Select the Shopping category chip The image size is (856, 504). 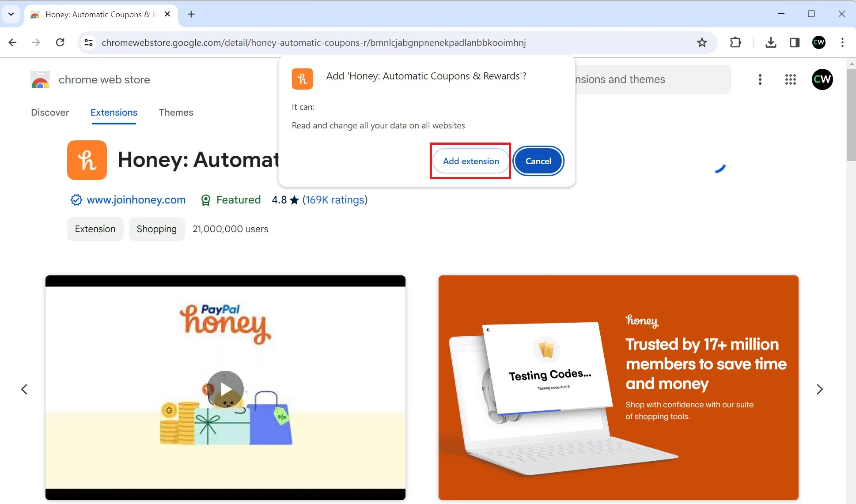click(156, 229)
